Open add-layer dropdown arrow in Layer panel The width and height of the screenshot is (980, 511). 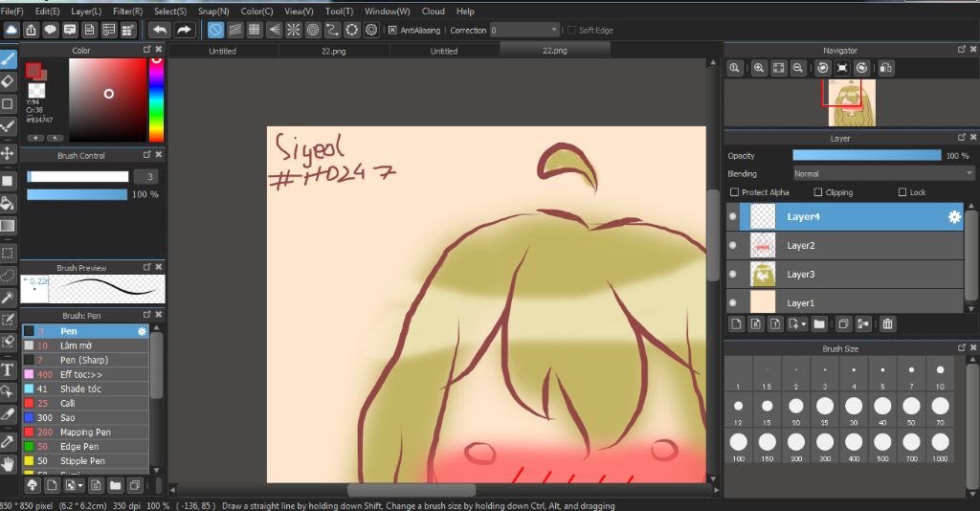pyautogui.click(x=804, y=324)
